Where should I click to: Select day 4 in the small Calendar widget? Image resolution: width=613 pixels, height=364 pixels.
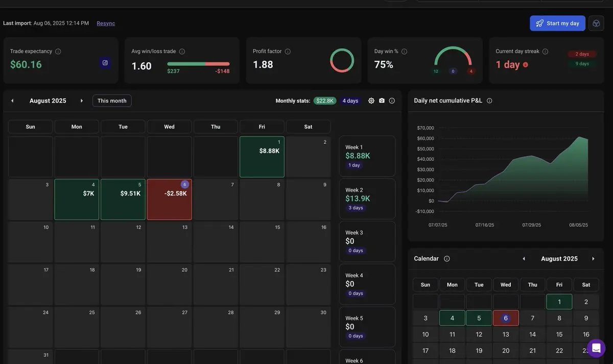point(452,318)
